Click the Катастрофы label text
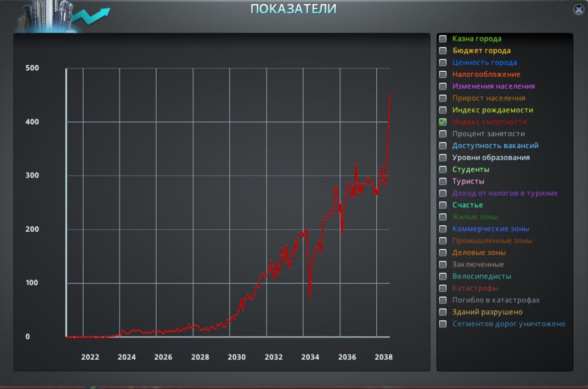The width and height of the screenshot is (588, 389). coord(475,288)
